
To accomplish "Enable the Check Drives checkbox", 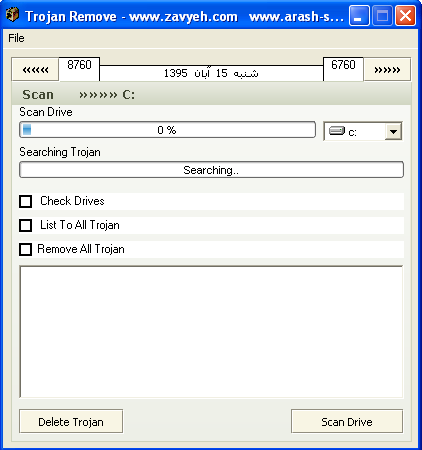I will pos(26,201).
